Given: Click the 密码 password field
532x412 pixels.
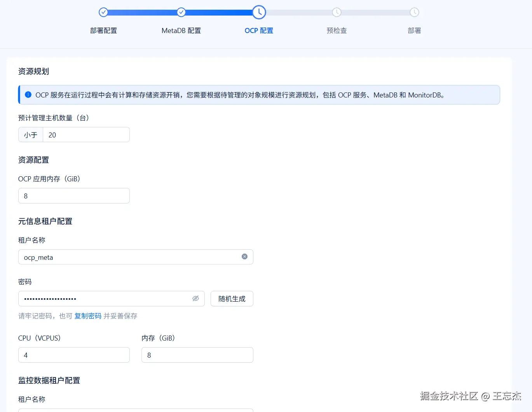Looking at the screenshot, I should pos(112,299).
